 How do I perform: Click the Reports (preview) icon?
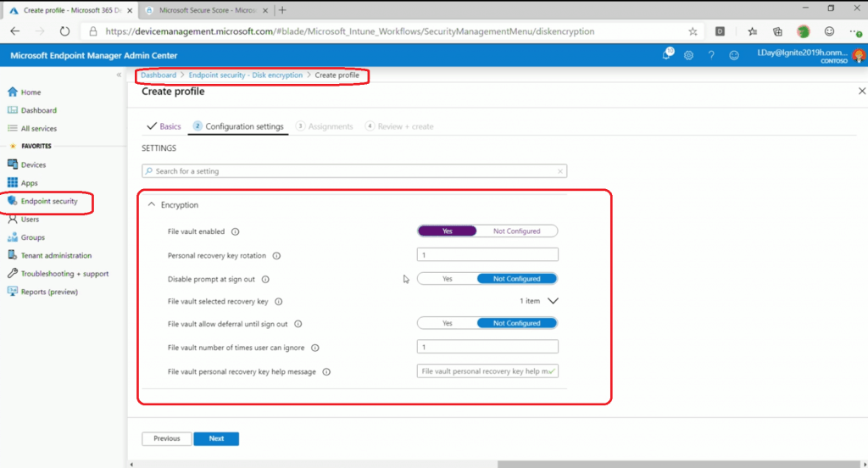[x=13, y=292]
